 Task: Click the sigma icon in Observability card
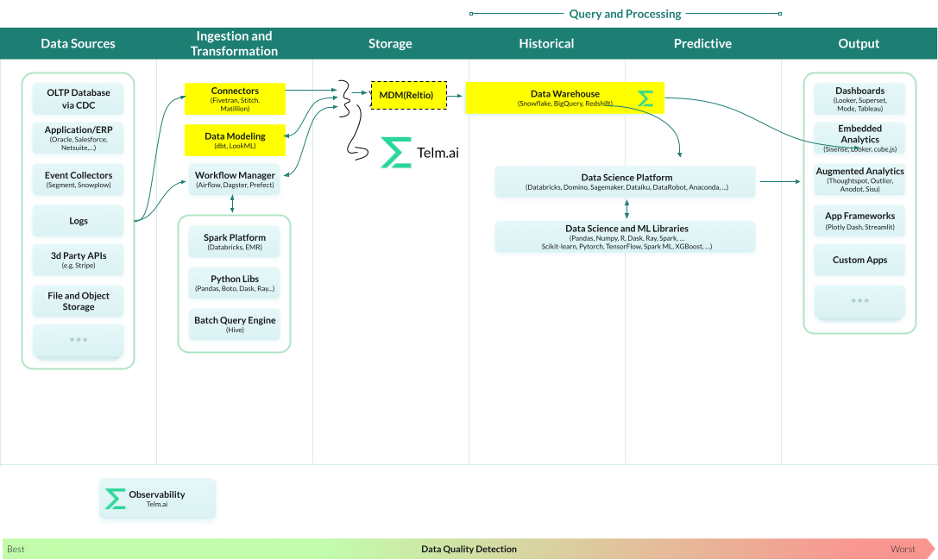tap(116, 499)
